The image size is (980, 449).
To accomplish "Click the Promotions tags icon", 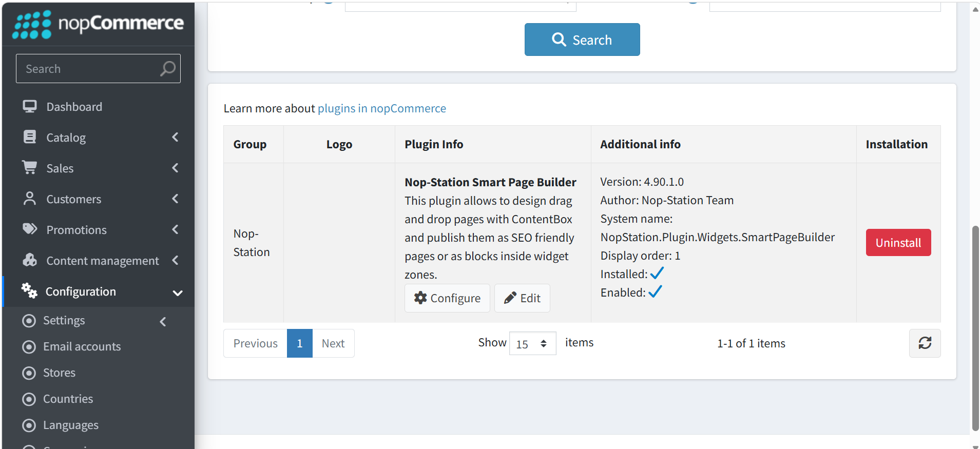I will click(30, 229).
